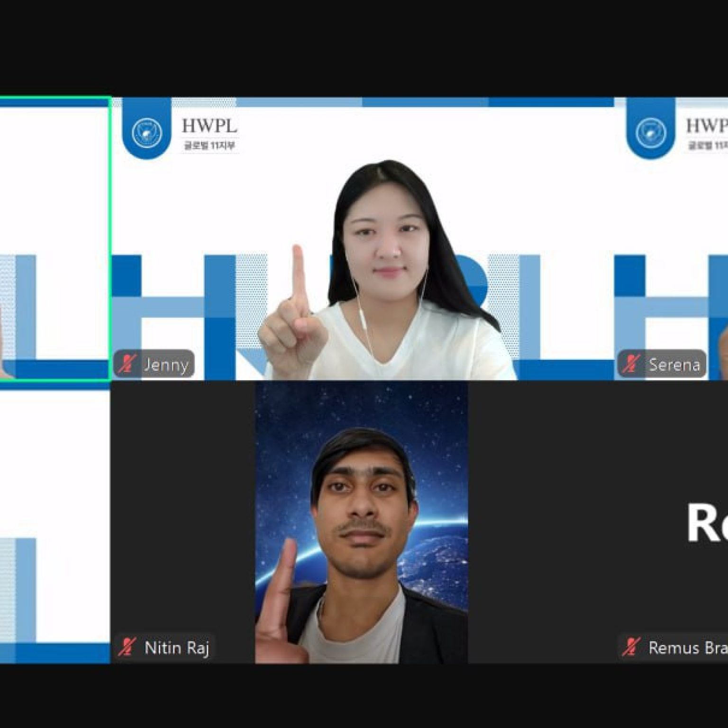Select the Nitin Raj name label

click(x=176, y=647)
